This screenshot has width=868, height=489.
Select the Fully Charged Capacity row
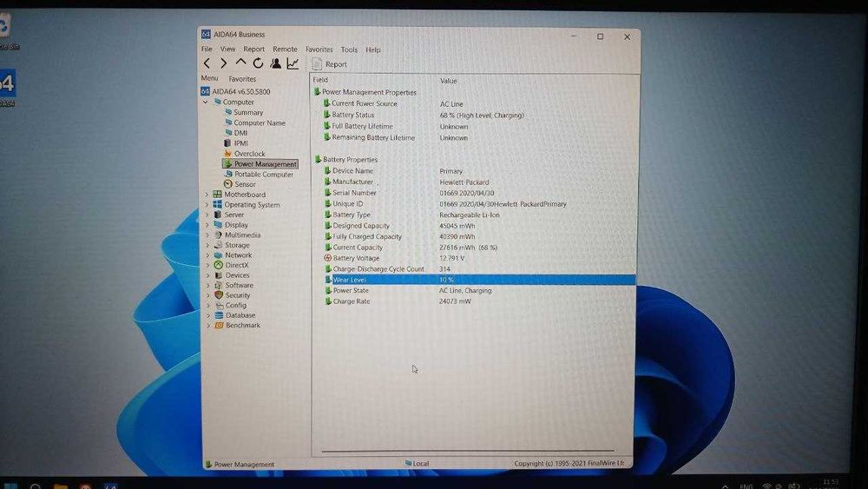pos(399,236)
